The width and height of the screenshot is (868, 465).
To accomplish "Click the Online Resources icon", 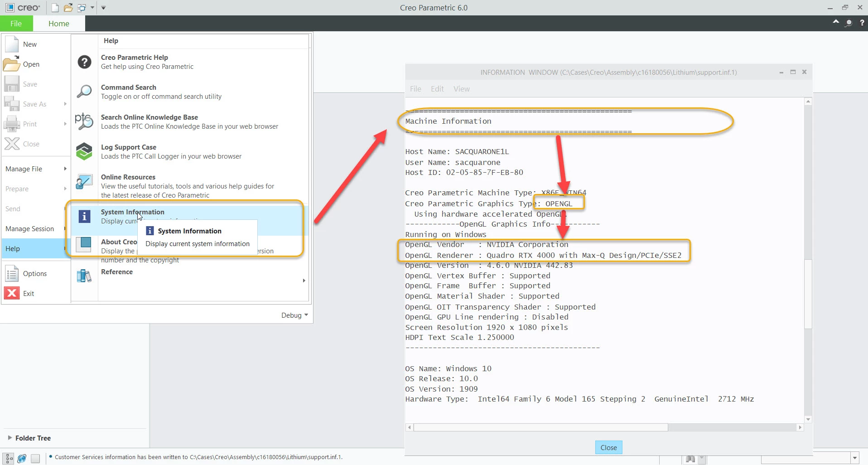I will [84, 182].
